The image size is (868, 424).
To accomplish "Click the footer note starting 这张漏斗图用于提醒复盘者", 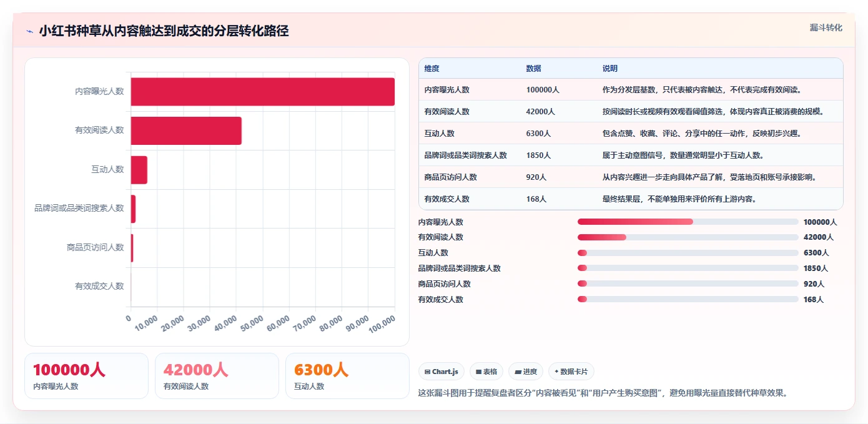I will 603,393.
